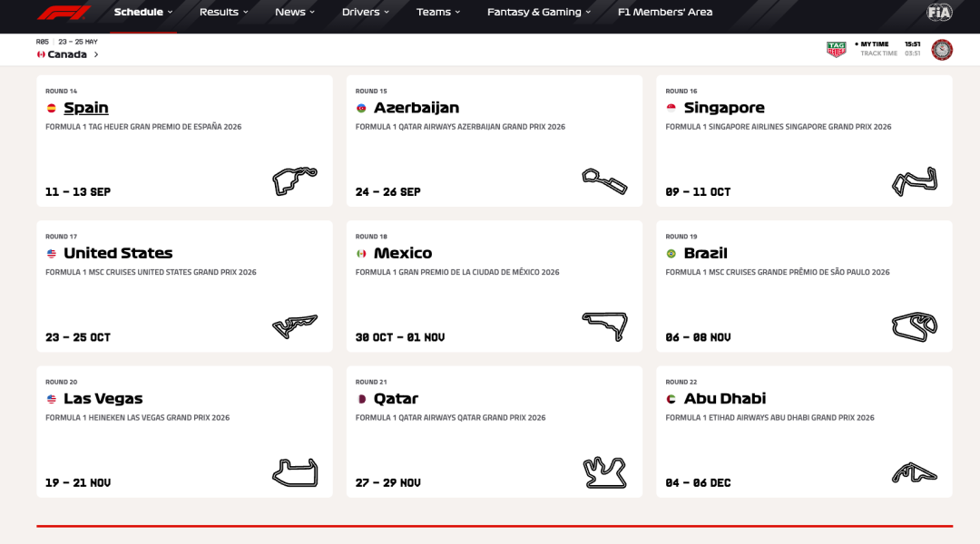Click the Brazil flag icon
The image size is (980, 544).
(x=671, y=254)
